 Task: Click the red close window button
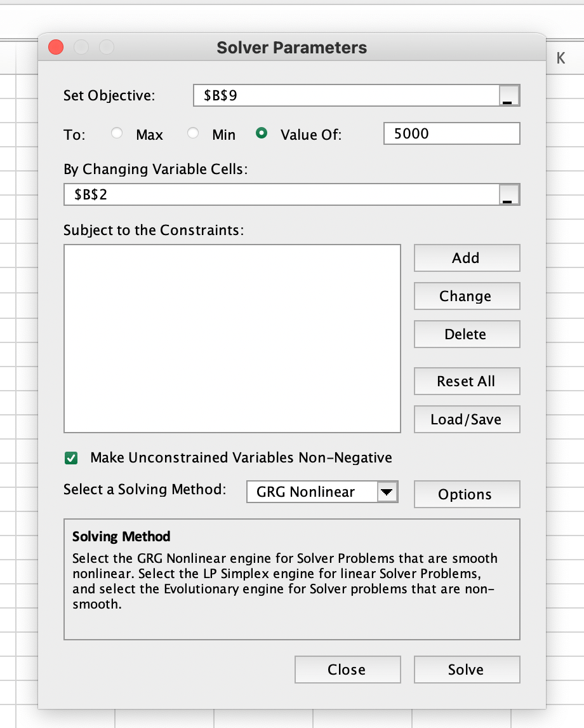coord(56,48)
